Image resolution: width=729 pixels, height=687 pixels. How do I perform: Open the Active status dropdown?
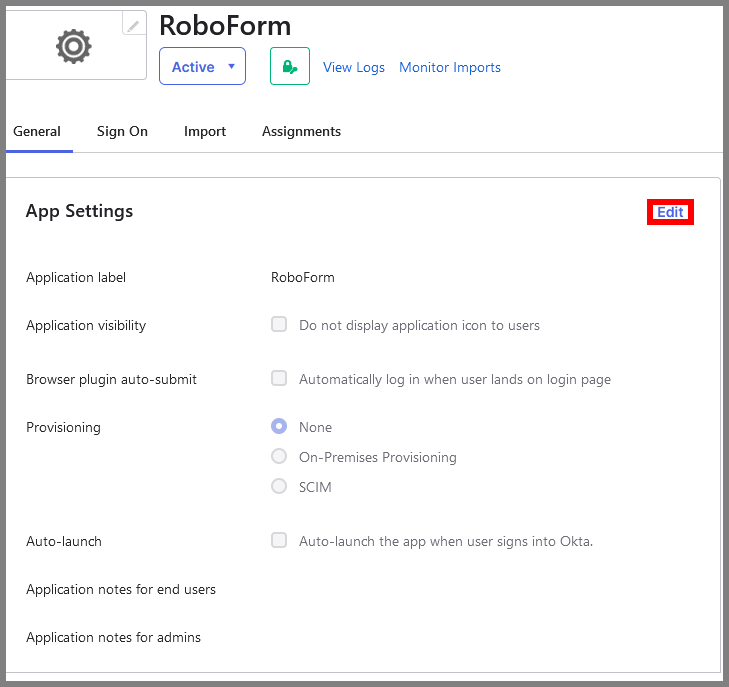pyautogui.click(x=202, y=67)
